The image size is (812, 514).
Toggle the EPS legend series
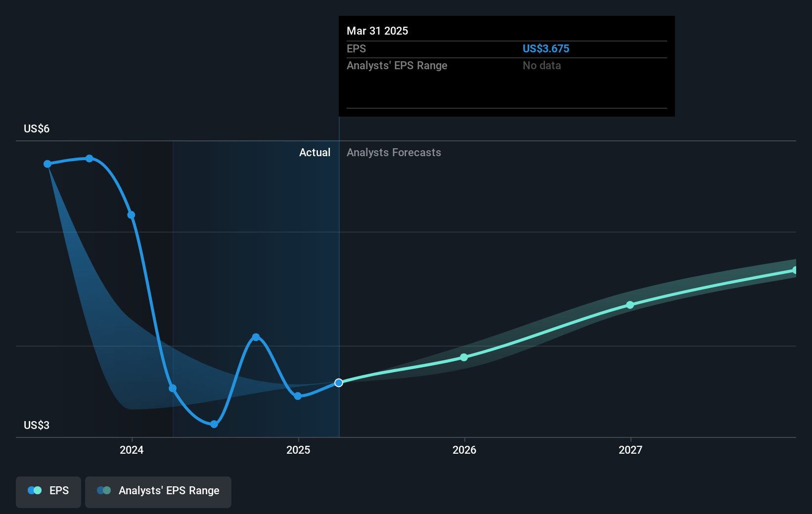coord(48,491)
